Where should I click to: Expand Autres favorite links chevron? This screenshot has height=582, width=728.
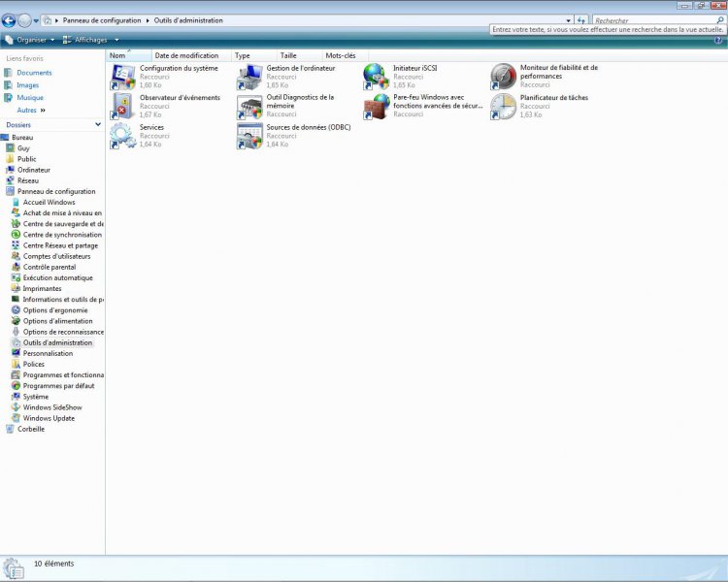43,111
